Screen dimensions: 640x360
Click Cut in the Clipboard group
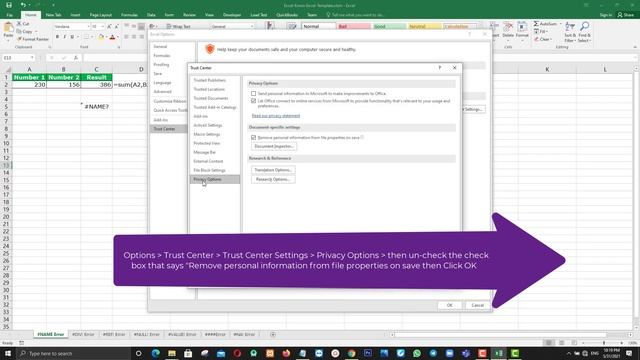[23, 24]
